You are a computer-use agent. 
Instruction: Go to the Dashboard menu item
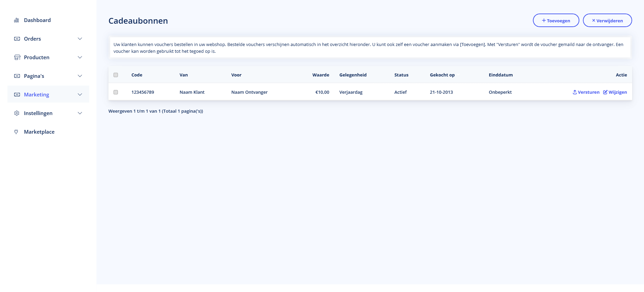[37, 20]
